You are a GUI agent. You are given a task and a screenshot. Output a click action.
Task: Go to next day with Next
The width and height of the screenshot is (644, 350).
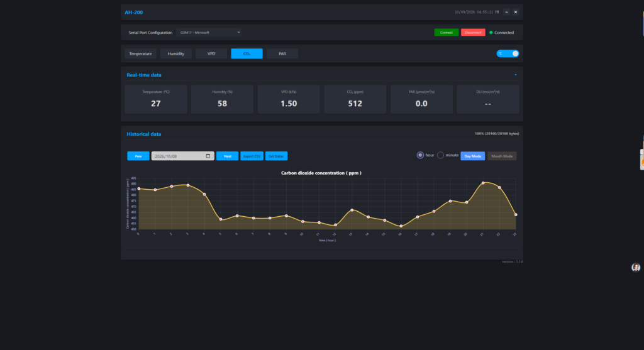coord(228,156)
